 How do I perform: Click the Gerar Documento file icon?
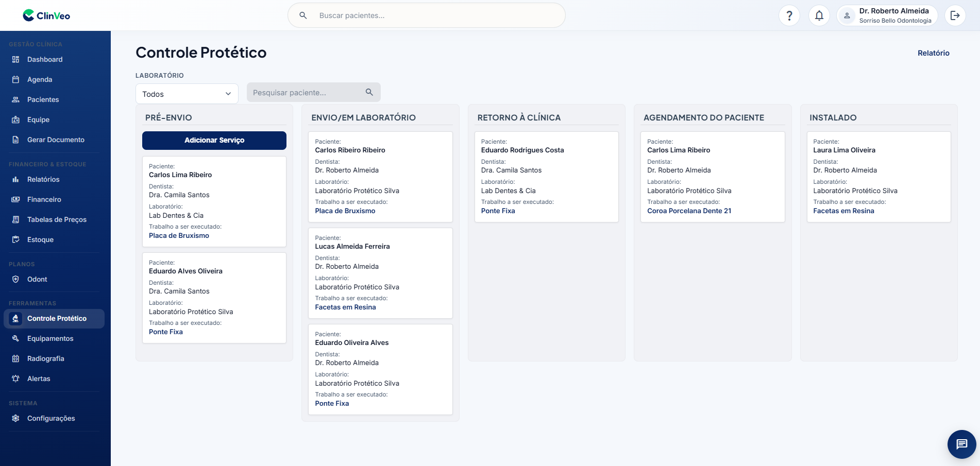tap(15, 140)
